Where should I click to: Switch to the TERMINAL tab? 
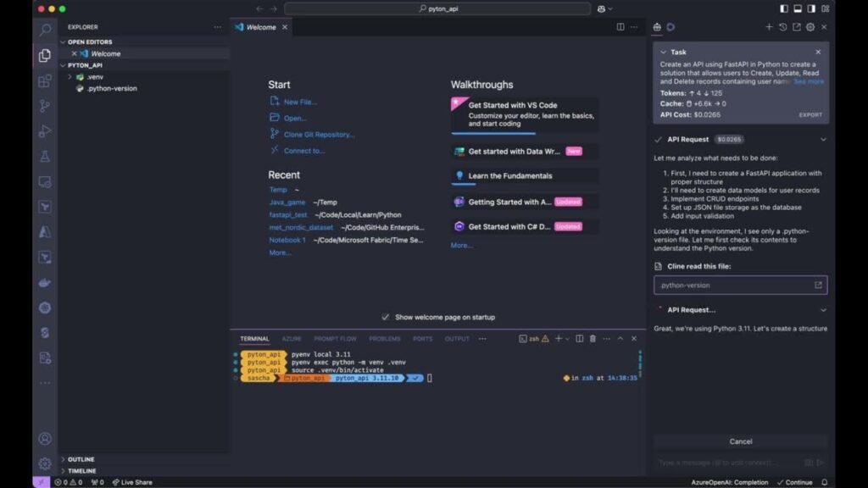tap(254, 339)
